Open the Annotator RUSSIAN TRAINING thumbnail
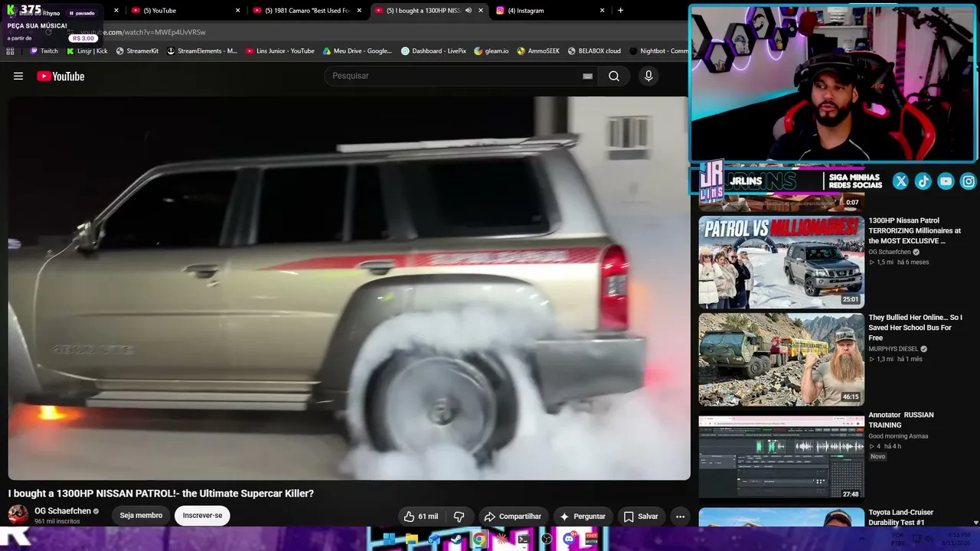980x551 pixels. coord(781,456)
